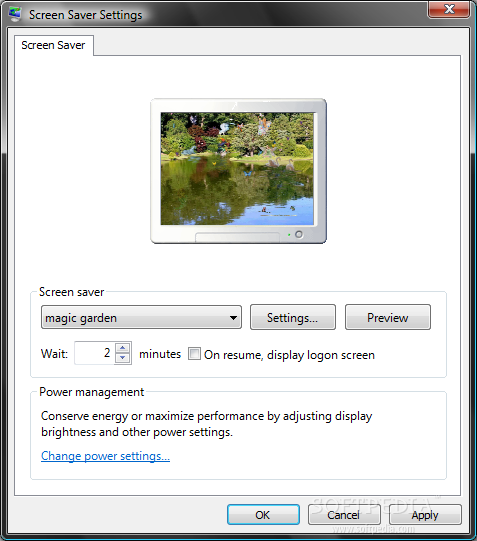The height and width of the screenshot is (541, 477).
Task: Click inside the Wait minutes input field
Action: pyautogui.click(x=95, y=353)
